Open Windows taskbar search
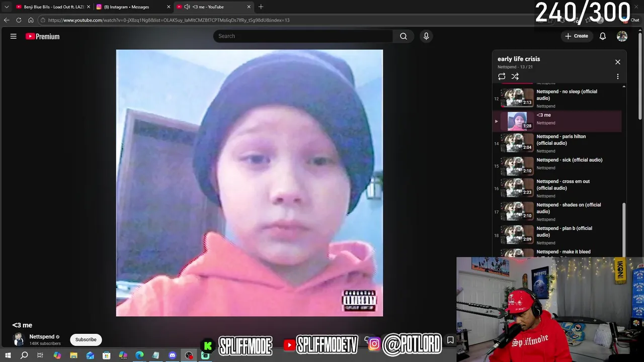644x362 pixels. [24, 355]
